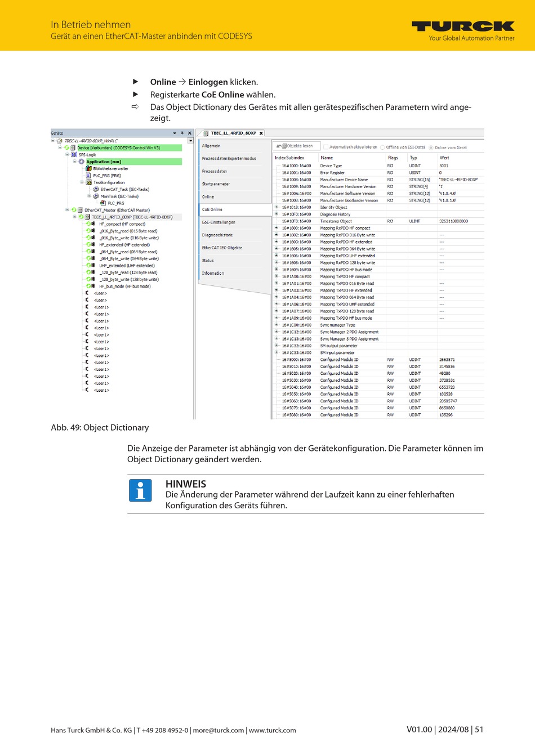The height and width of the screenshot is (756, 535).
Task: Enable Automatisch aktualisieren checkbox
Action: [326, 147]
